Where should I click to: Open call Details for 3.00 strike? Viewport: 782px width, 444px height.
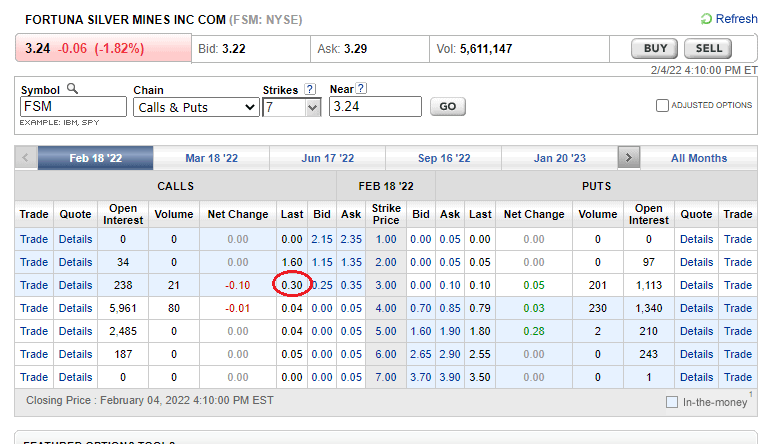[75, 285]
